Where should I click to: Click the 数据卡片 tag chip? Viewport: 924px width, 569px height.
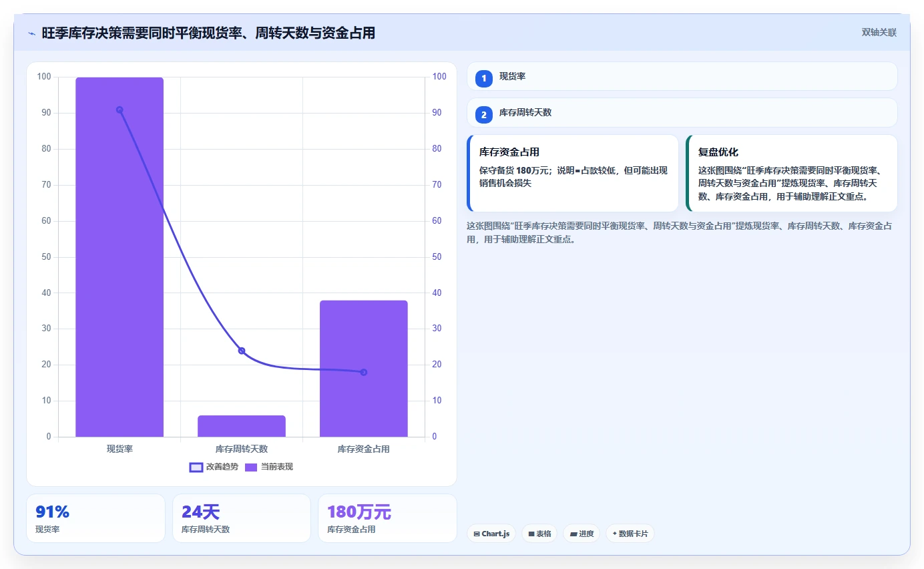coord(630,534)
